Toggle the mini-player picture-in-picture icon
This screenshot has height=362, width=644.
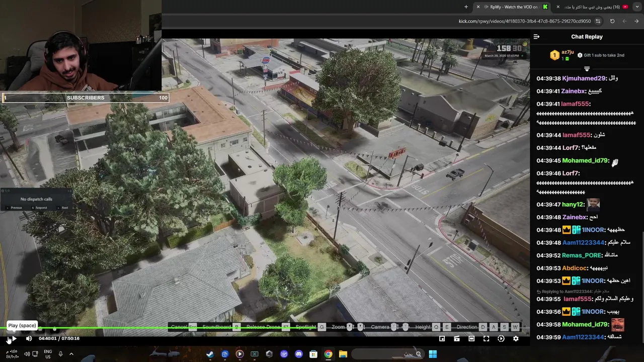442,339
